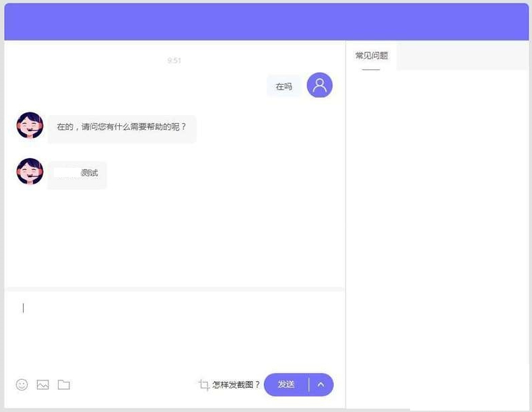This screenshot has width=532, height=412.
Task: Click the 9:51 timestamp in chat
Action: point(174,61)
